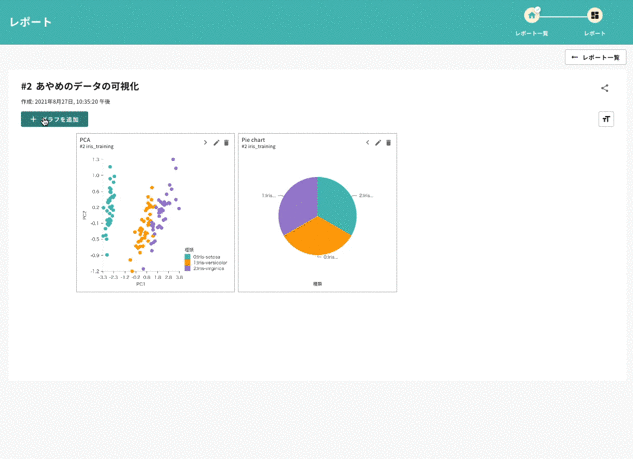Click the orange slice of the pie chart
Screen dimensions: 633x459
coord(316,238)
